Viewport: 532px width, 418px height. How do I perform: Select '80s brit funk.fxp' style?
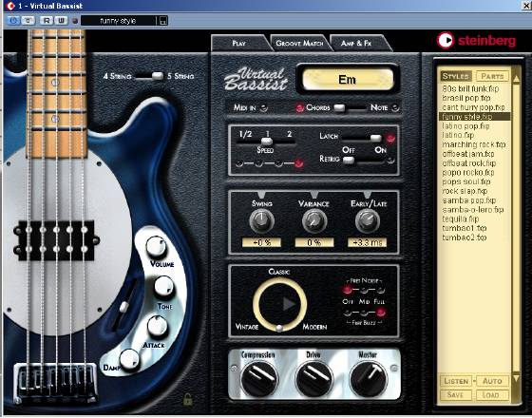470,89
